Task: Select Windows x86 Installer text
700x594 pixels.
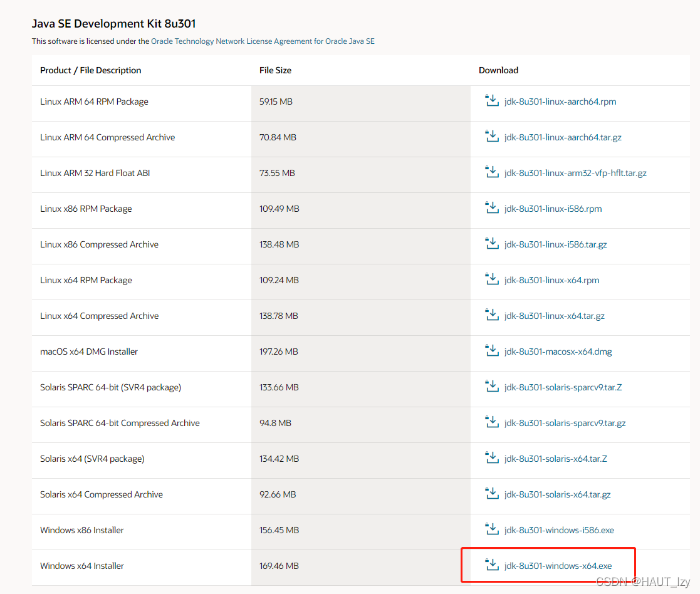Action: coord(82,530)
